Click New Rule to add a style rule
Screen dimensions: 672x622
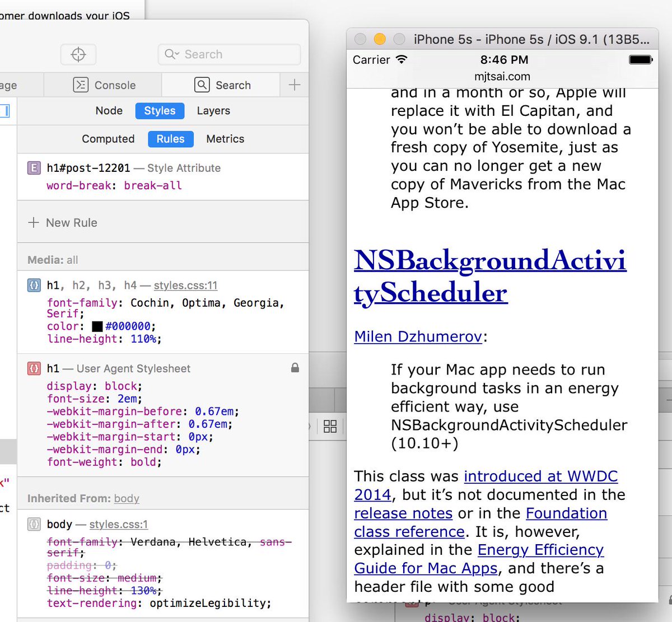point(63,223)
